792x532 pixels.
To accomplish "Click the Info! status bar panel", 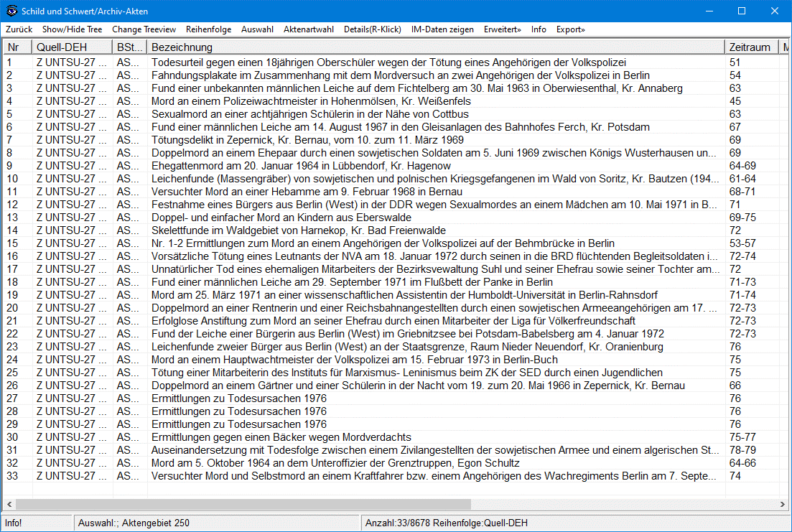I will 37,523.
